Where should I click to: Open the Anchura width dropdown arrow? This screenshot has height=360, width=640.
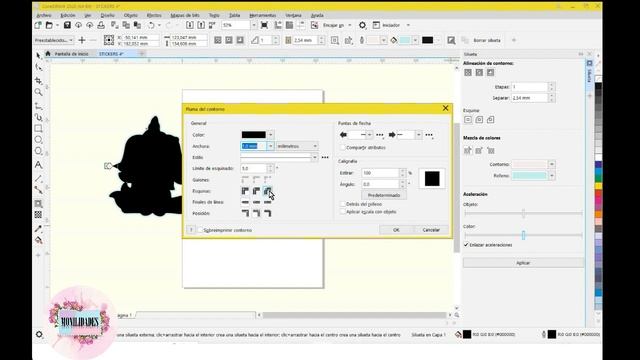click(x=271, y=146)
